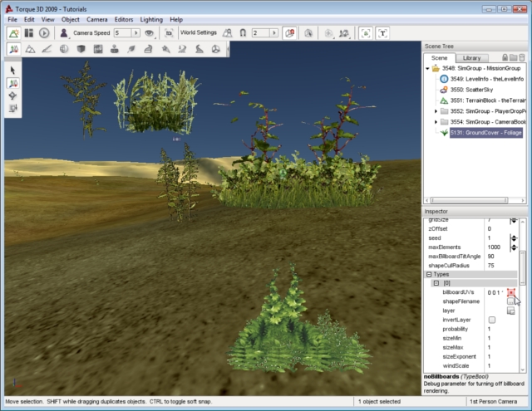Expand the SimGroup PlayerDropPoints node

[x=436, y=110]
